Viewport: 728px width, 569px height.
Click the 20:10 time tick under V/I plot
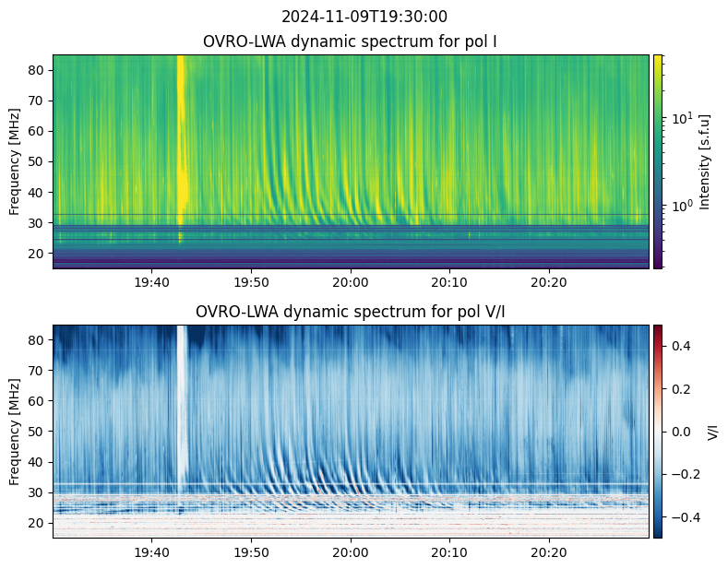pyautogui.click(x=449, y=552)
